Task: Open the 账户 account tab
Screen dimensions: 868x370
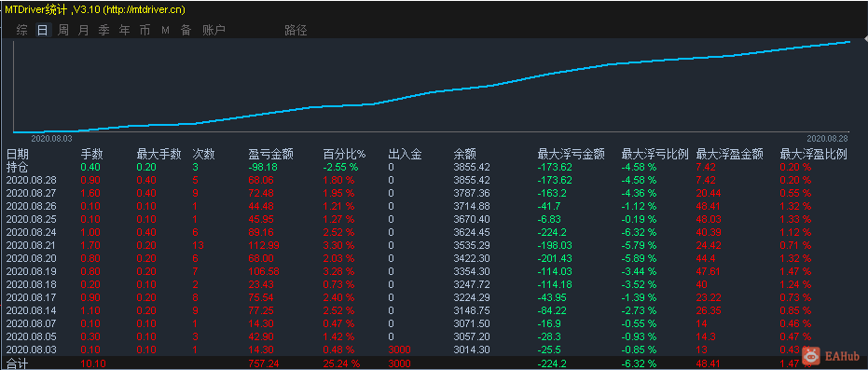Action: pyautogui.click(x=214, y=31)
